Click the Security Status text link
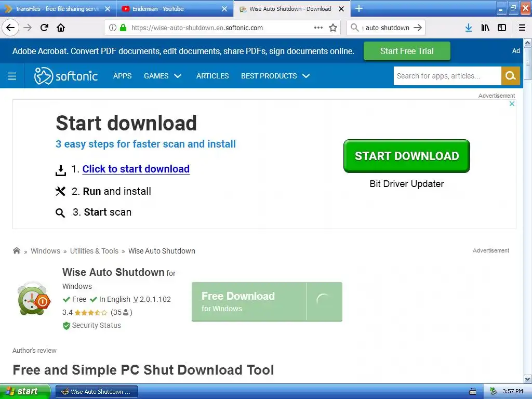This screenshot has height=399, width=532. pos(96,325)
